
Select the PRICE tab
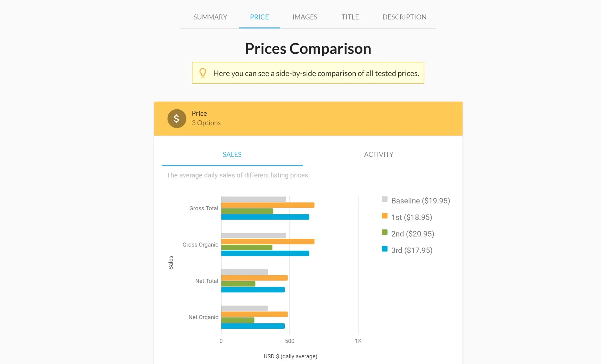[259, 17]
